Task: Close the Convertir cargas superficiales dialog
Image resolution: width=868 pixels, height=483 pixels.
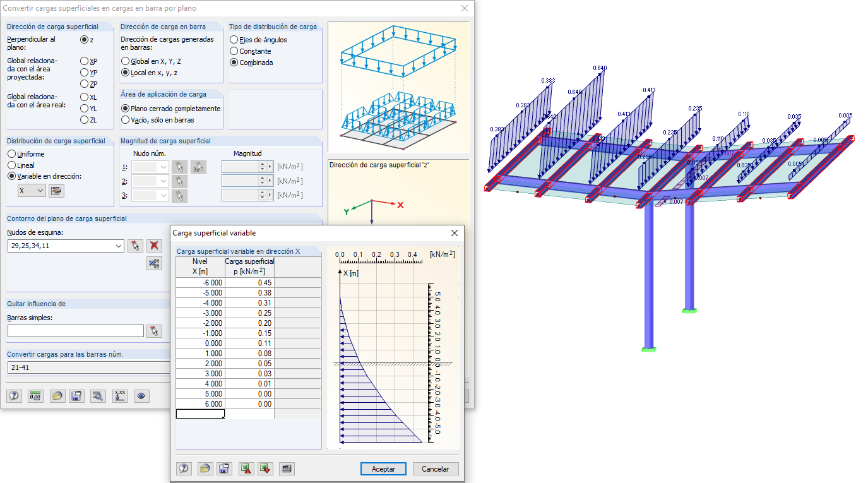Action: coord(465,8)
